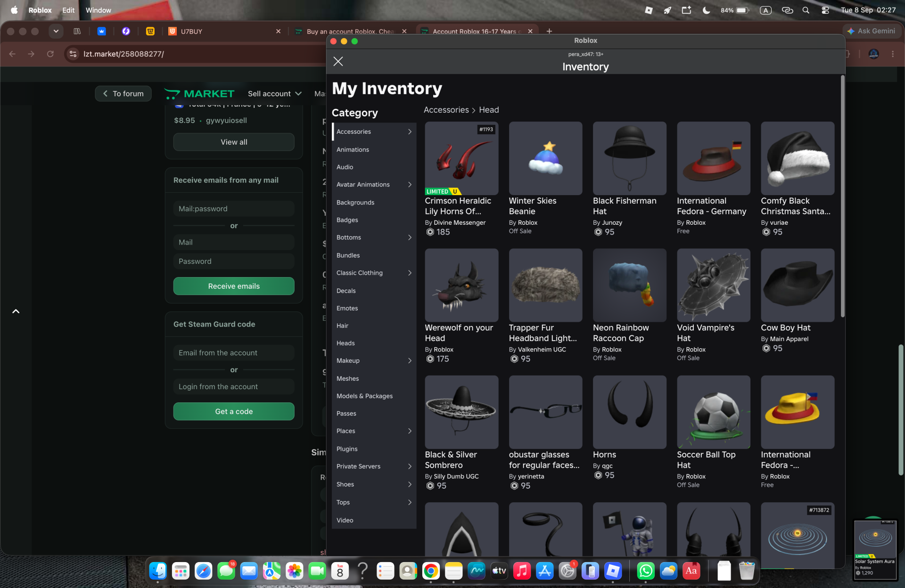This screenshot has width=905, height=588.
Task: Expand the Places category
Action: (x=374, y=431)
